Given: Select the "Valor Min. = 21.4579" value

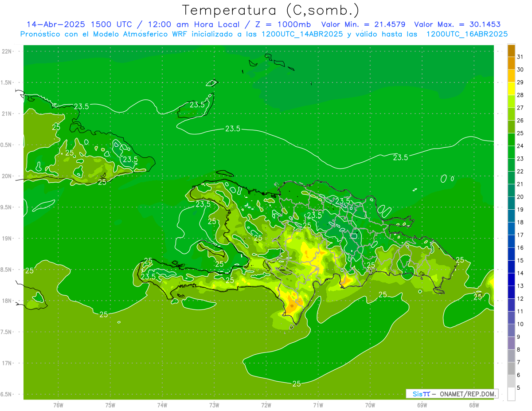Looking at the screenshot, I should click(x=364, y=24).
